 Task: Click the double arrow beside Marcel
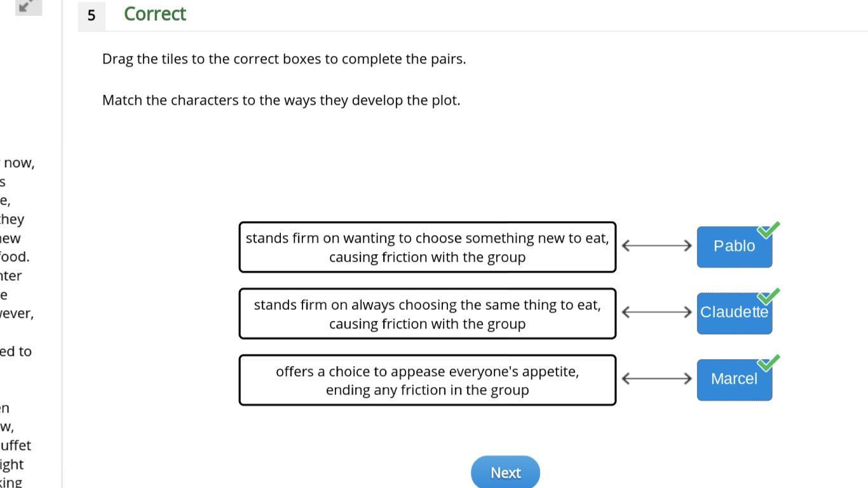[656, 379]
